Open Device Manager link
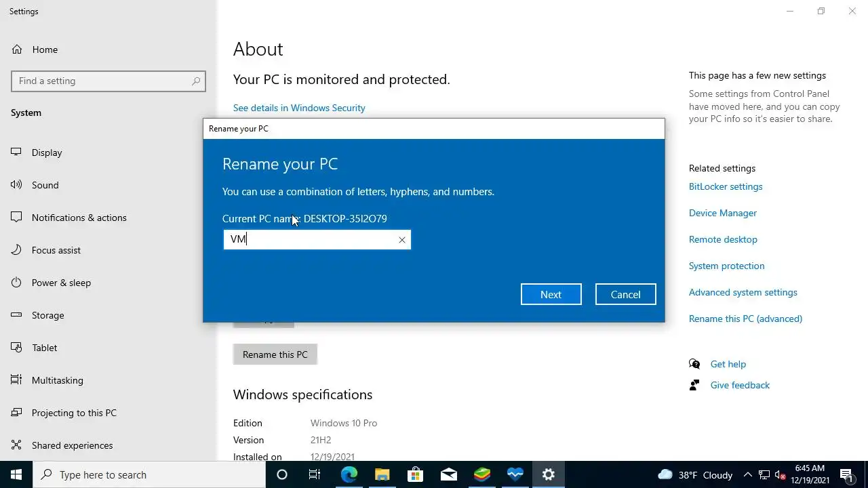Viewport: 868px width, 488px height. pos(723,213)
